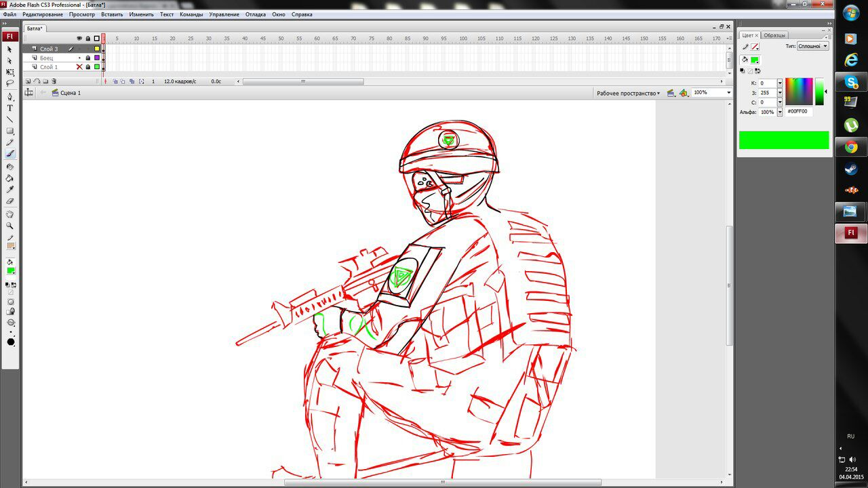The image size is (868, 488).
Task: Select the Hand tool
Action: [10, 214]
